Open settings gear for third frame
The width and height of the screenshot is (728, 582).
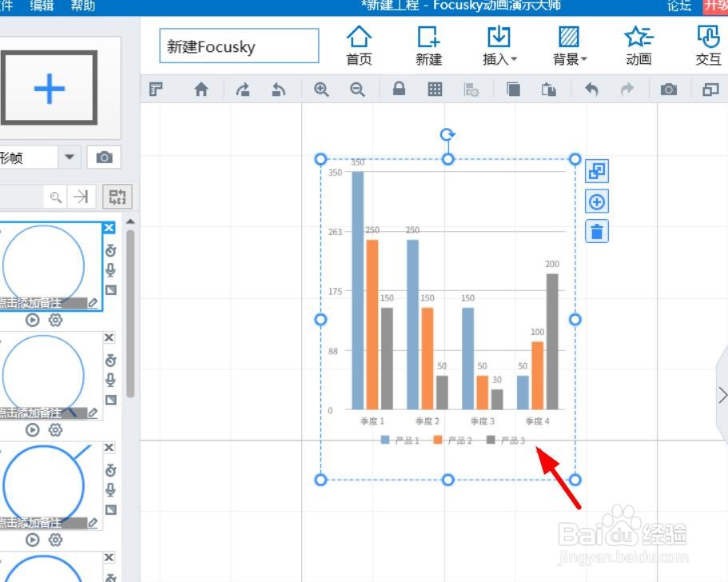coord(55,540)
